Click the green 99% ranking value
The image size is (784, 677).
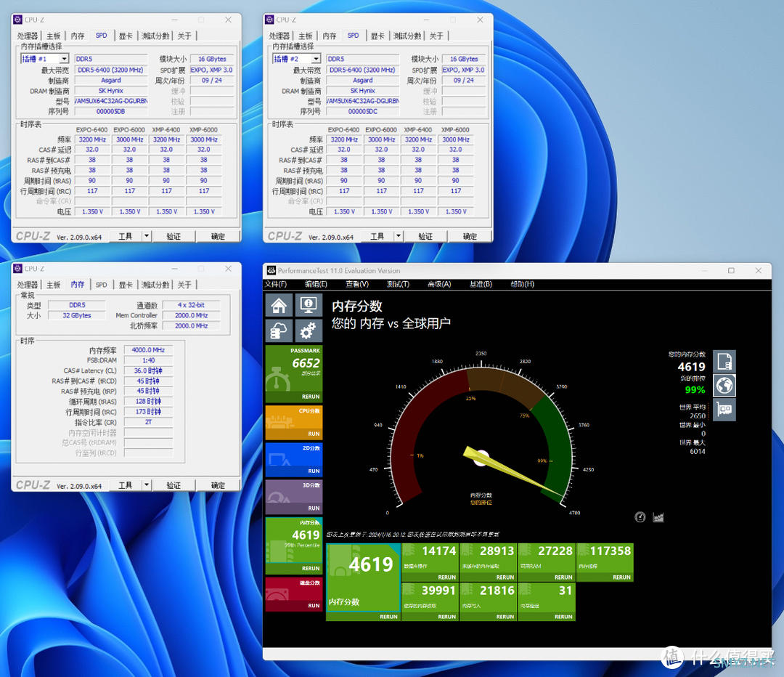tap(695, 390)
